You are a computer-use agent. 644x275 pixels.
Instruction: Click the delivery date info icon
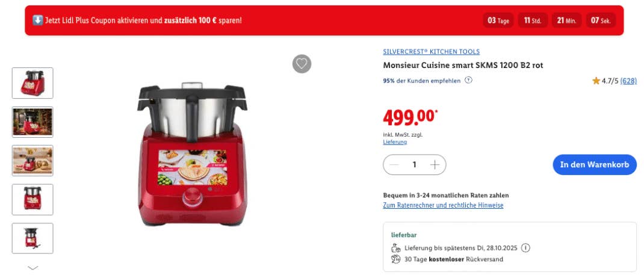525,248
